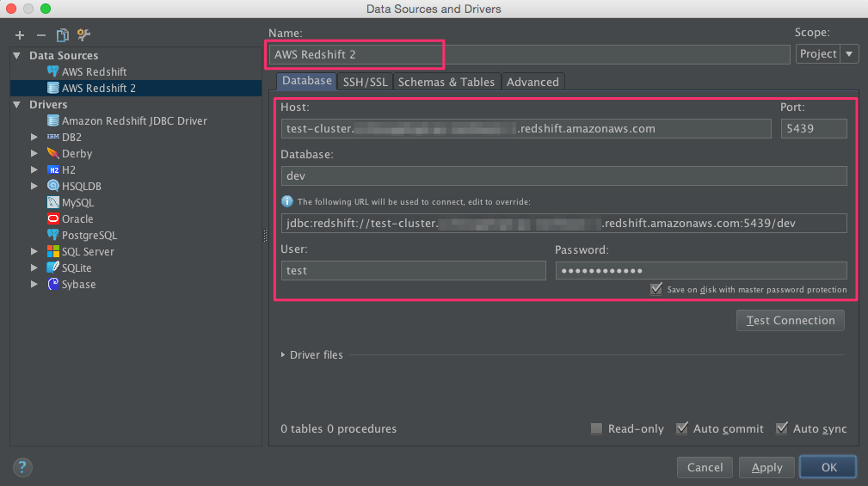Toggle the Auto commit checkbox
Image resolution: width=868 pixels, height=486 pixels.
click(682, 428)
